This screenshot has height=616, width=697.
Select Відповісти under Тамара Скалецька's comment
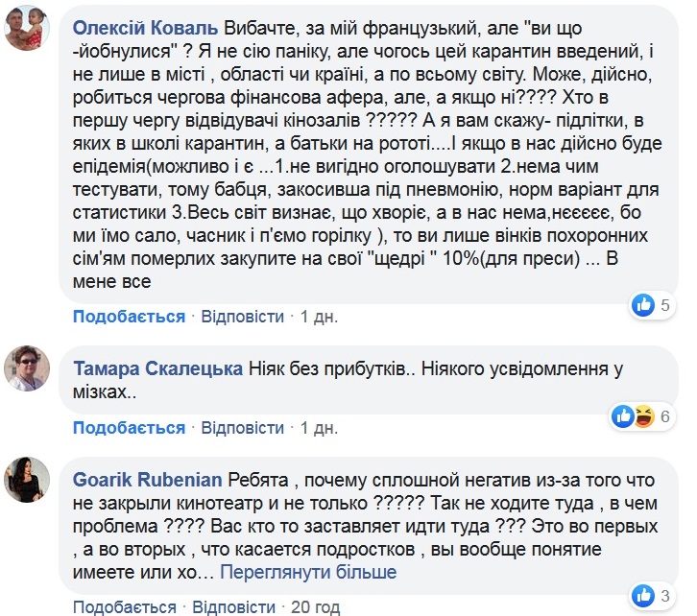tap(243, 428)
